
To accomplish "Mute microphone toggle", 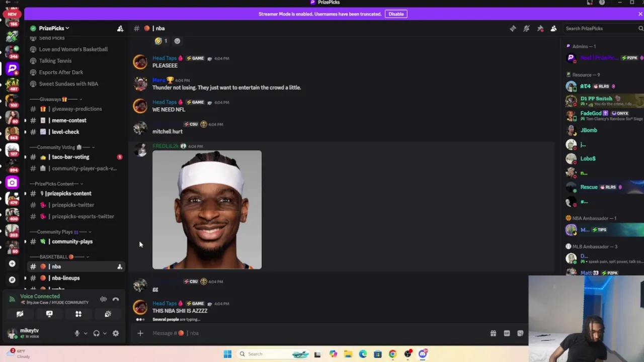I will click(77, 333).
